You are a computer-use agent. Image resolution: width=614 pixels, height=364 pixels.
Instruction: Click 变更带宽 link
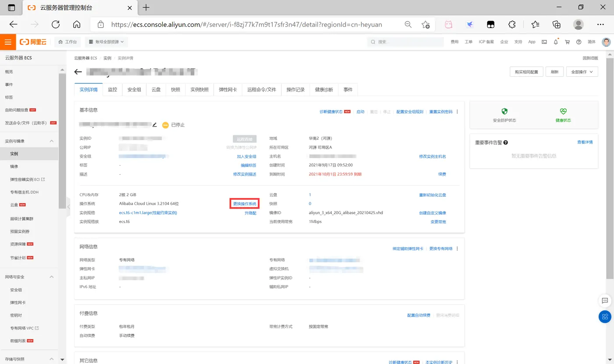[x=438, y=222]
